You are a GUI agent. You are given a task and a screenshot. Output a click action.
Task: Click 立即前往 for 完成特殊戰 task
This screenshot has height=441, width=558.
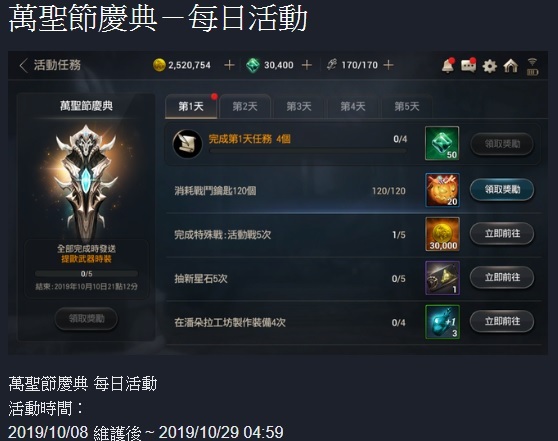(x=502, y=234)
